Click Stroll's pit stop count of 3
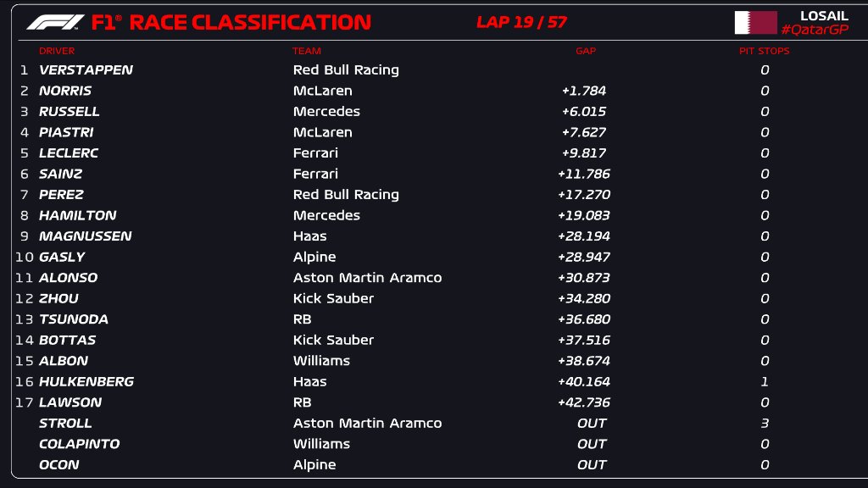 (765, 424)
